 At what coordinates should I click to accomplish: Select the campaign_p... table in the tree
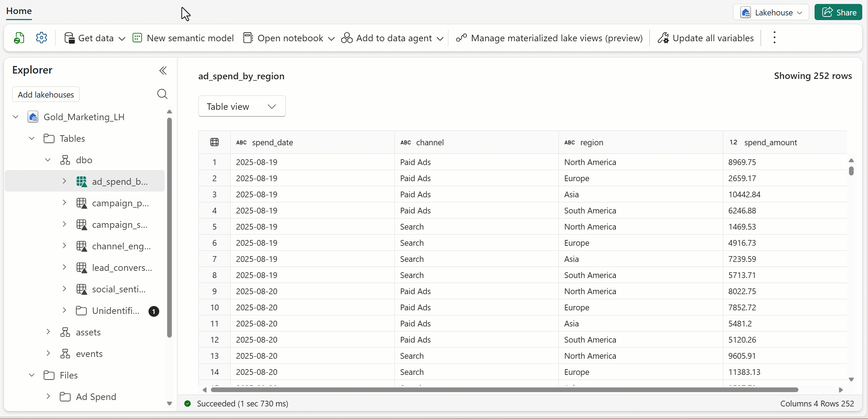coord(120,203)
